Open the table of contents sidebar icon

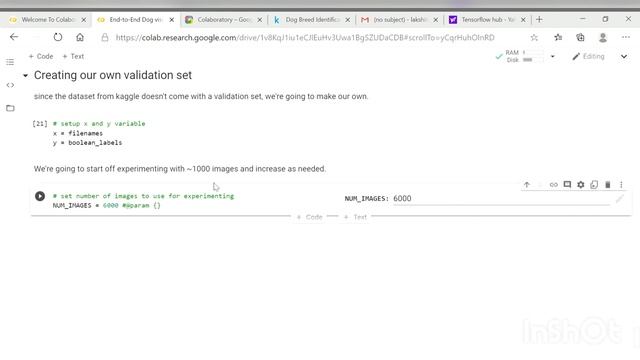tap(10, 62)
